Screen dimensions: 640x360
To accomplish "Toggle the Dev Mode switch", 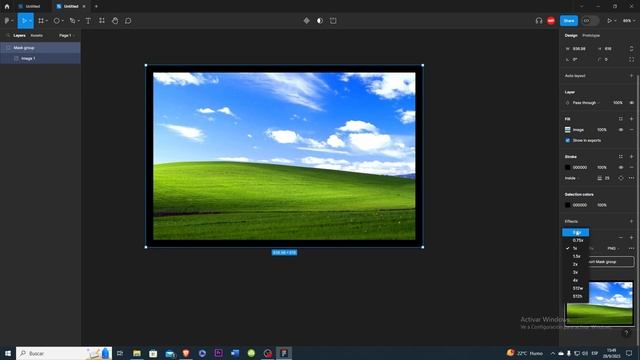I will click(x=590, y=21).
